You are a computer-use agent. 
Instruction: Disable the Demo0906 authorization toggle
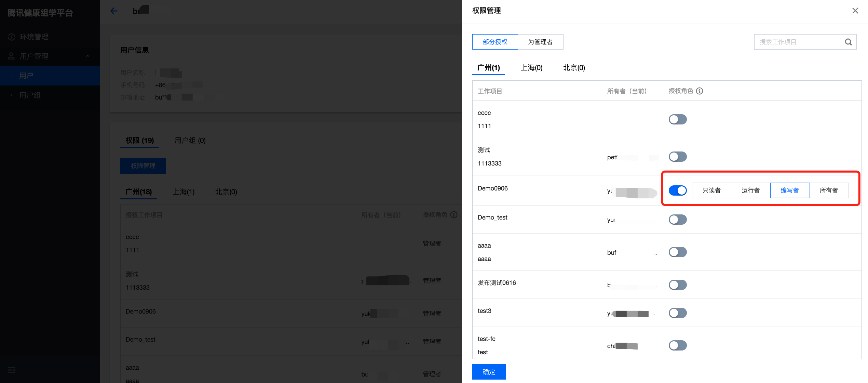677,190
